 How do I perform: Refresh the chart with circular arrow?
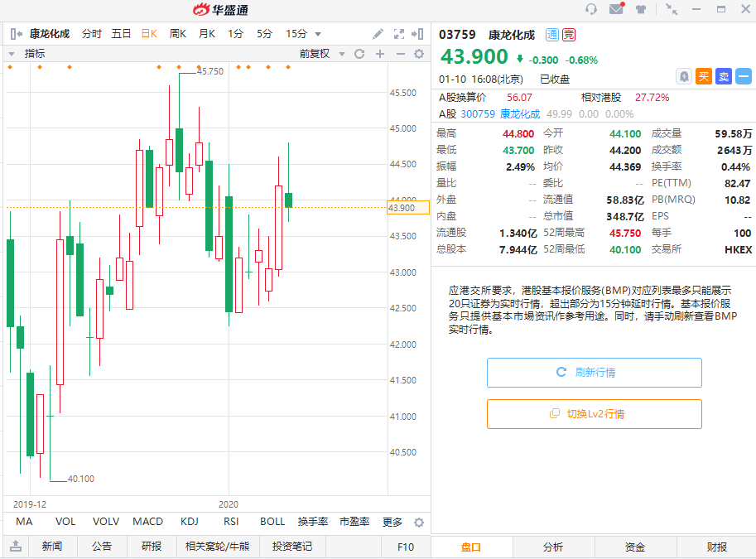[359, 54]
